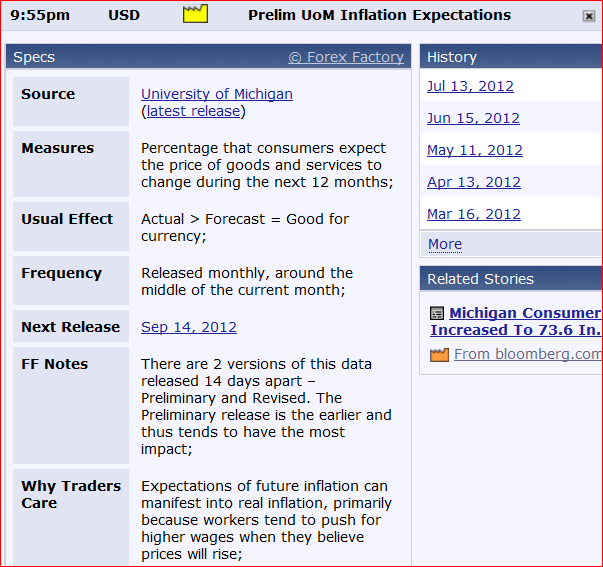Screen dimensions: 603x567
Task: Select the 9:55pm event time
Action: point(40,16)
